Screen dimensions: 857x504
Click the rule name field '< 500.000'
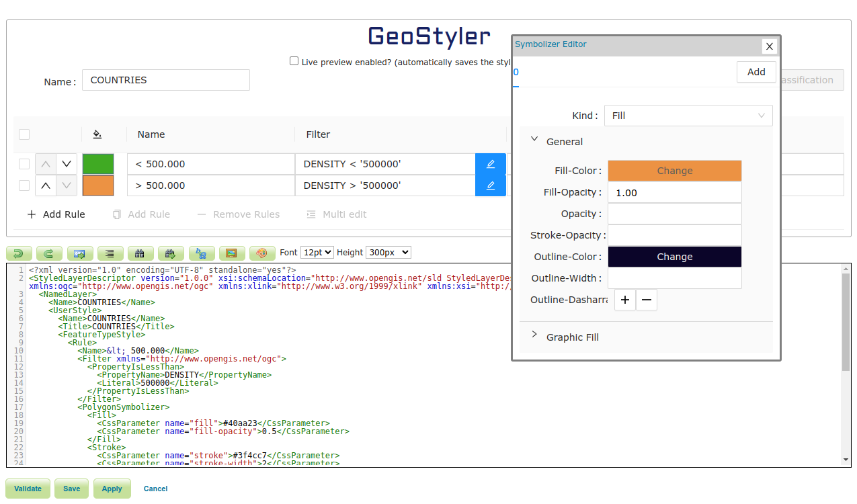point(210,164)
